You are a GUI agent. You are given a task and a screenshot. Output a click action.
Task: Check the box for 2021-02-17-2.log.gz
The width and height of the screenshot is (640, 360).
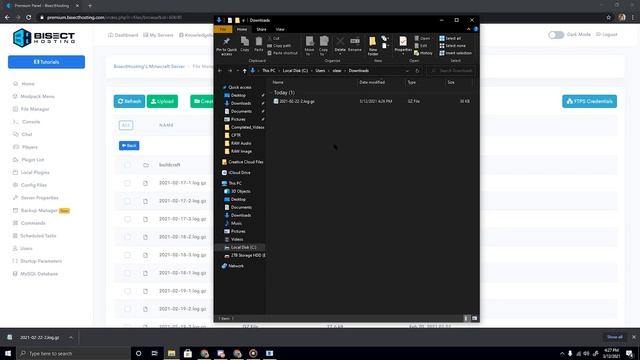click(x=127, y=201)
